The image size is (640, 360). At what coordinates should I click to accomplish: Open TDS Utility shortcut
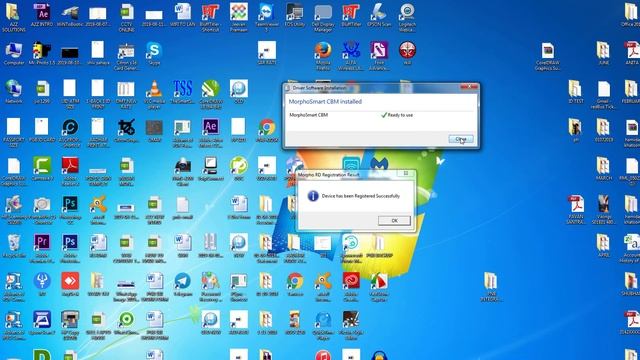(295, 16)
